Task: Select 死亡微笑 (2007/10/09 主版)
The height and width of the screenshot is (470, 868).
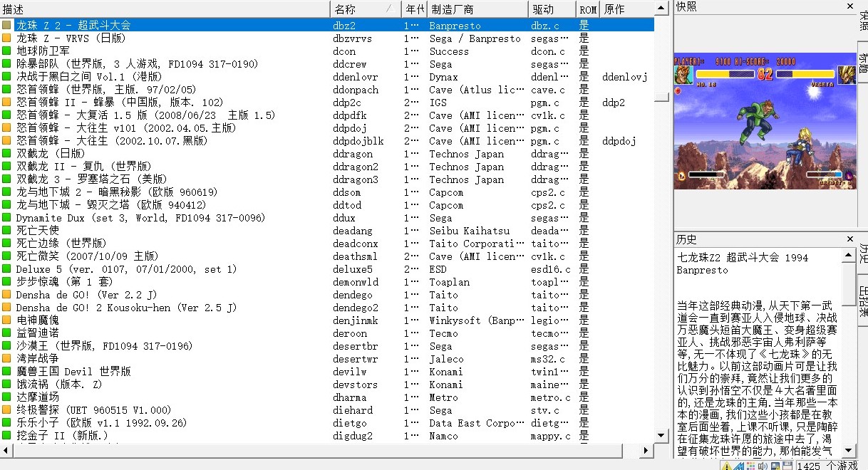Action: (x=327, y=256)
